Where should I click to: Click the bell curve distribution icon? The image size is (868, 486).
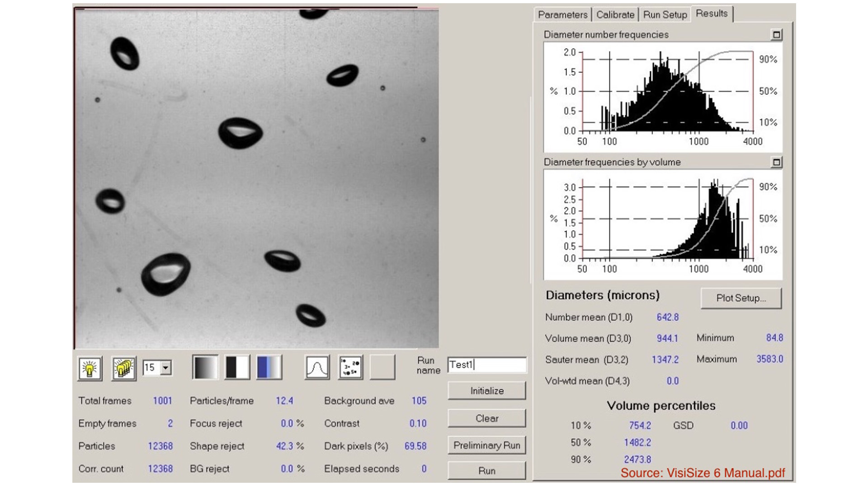coord(317,367)
